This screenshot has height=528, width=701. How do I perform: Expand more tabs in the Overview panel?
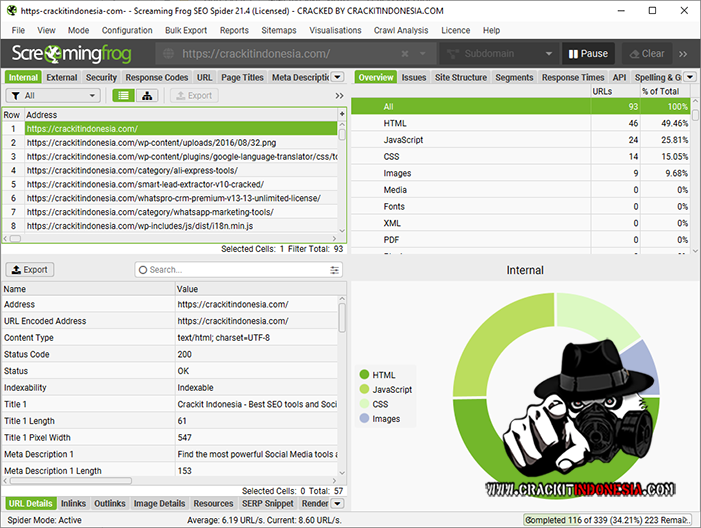[x=690, y=77]
